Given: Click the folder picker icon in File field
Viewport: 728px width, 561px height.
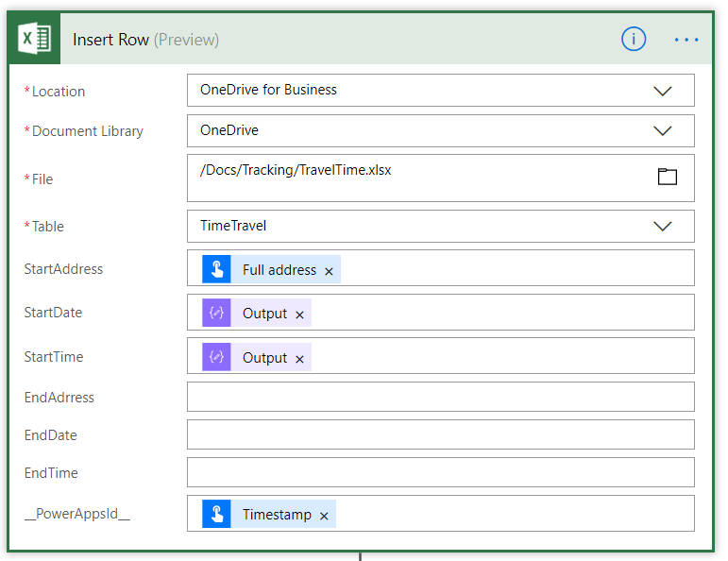Looking at the screenshot, I should click(668, 177).
